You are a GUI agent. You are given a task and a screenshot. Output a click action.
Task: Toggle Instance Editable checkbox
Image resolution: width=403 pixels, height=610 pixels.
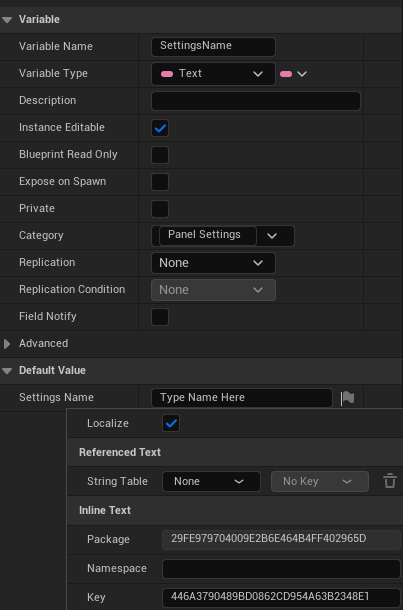point(160,128)
